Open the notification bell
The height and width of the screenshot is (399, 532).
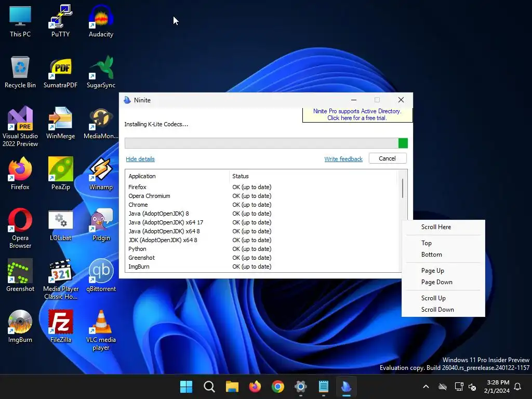[517, 387]
